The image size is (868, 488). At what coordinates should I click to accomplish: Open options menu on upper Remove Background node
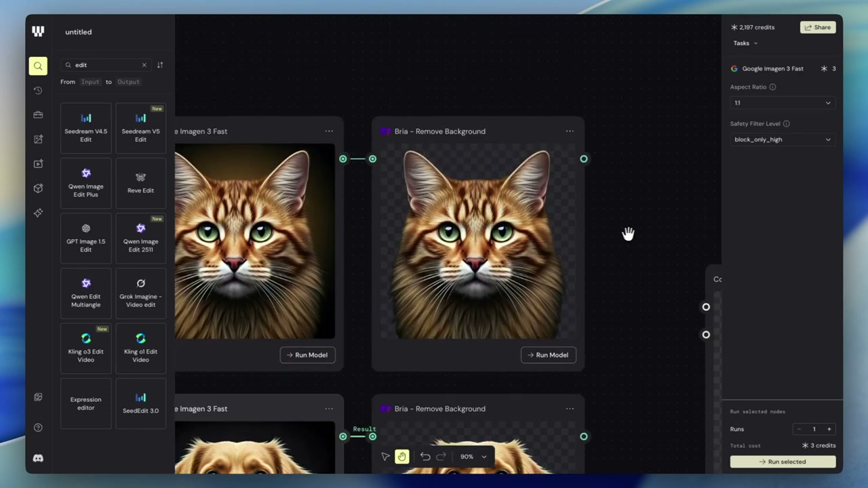(x=570, y=131)
